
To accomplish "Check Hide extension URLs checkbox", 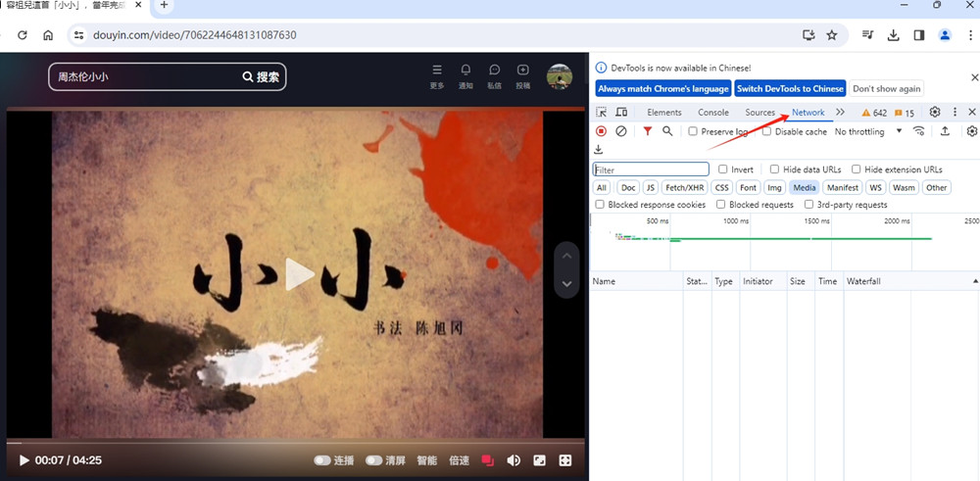I will coord(857,169).
